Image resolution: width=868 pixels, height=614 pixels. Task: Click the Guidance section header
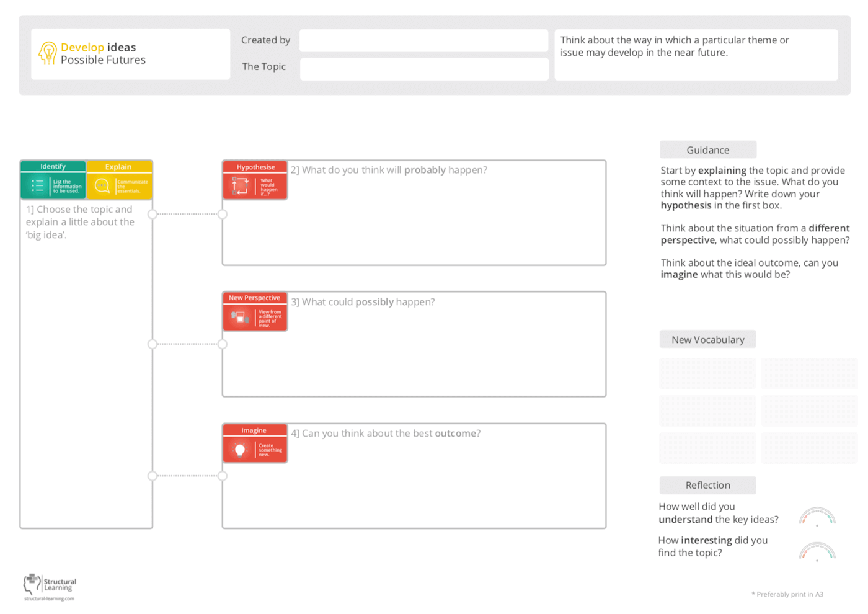(707, 149)
